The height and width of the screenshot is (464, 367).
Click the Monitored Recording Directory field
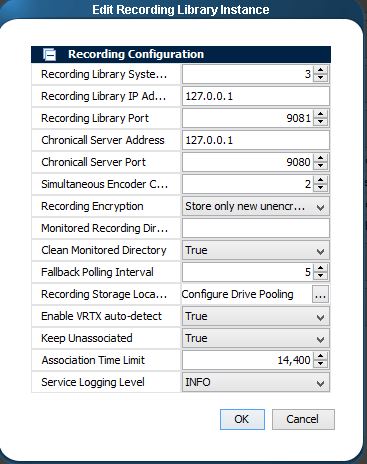click(256, 228)
